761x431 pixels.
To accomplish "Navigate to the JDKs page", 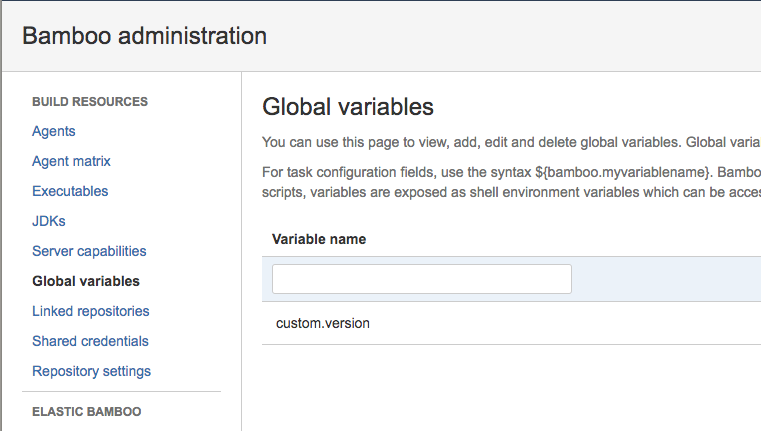I will (x=49, y=221).
